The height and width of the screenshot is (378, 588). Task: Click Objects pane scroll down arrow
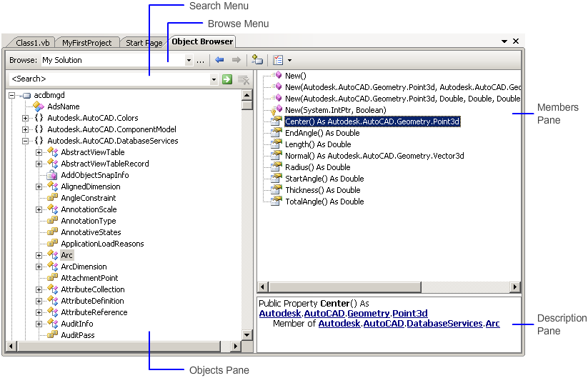246,335
